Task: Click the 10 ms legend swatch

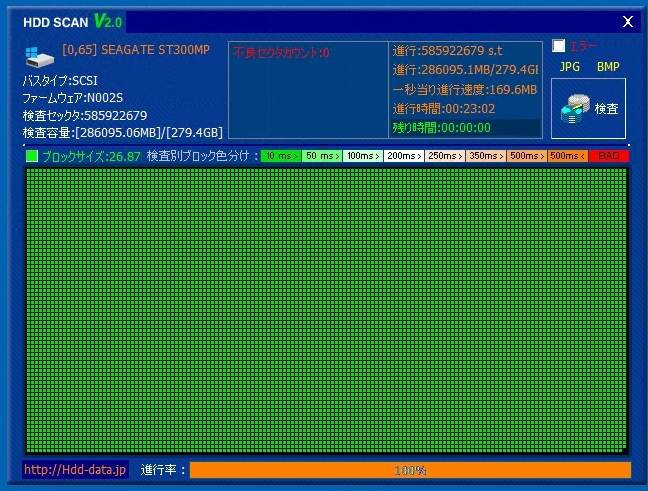Action: [281, 156]
